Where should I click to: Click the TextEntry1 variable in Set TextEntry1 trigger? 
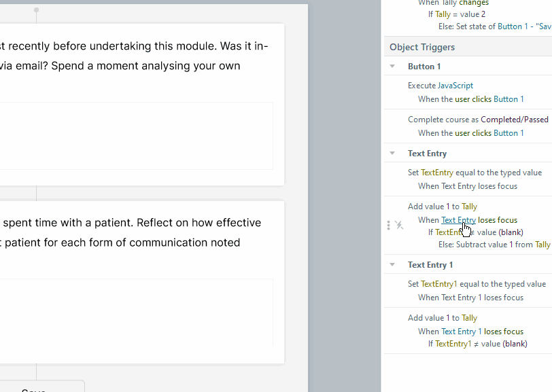(x=438, y=284)
